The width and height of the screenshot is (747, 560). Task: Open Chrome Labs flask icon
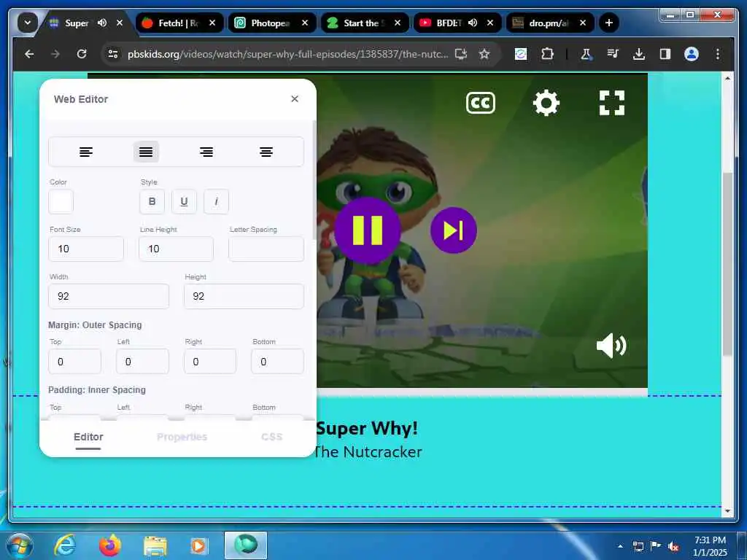(586, 54)
